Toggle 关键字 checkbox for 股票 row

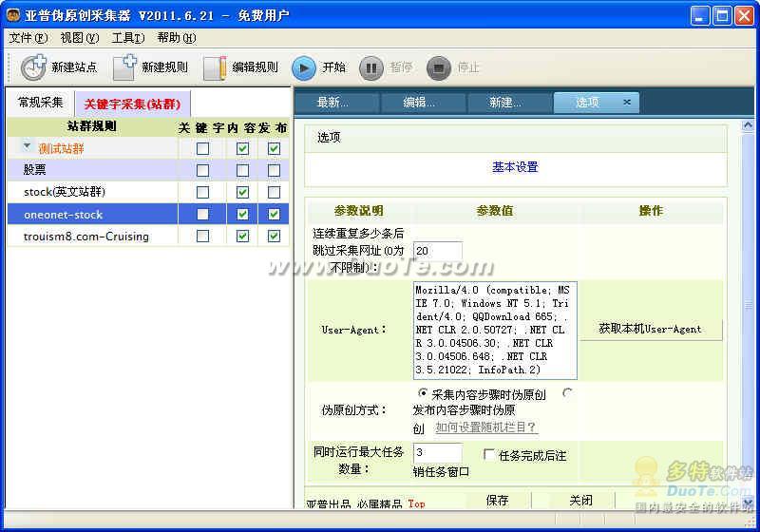[202, 170]
